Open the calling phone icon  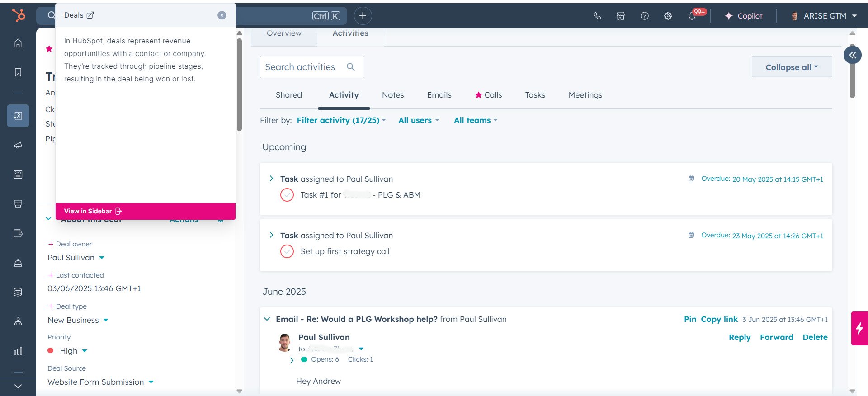coord(597,16)
